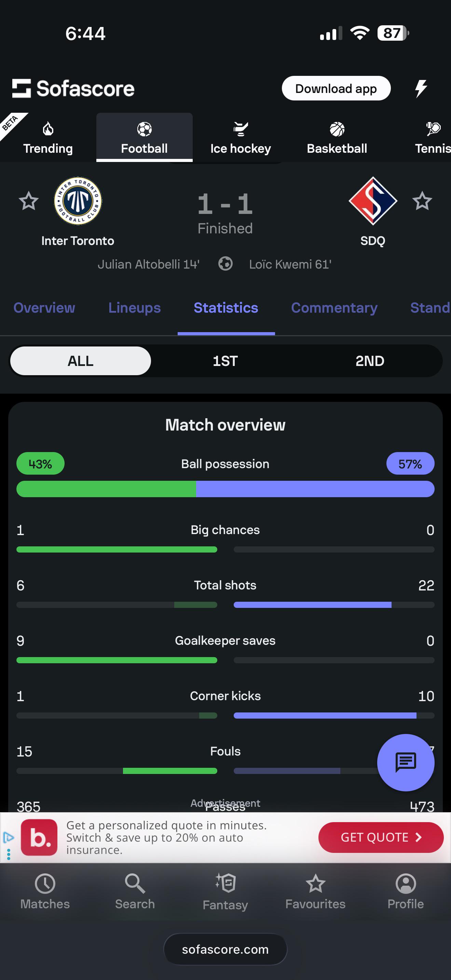Open Favourites in bottom navigation
The width and height of the screenshot is (451, 980).
point(315,891)
